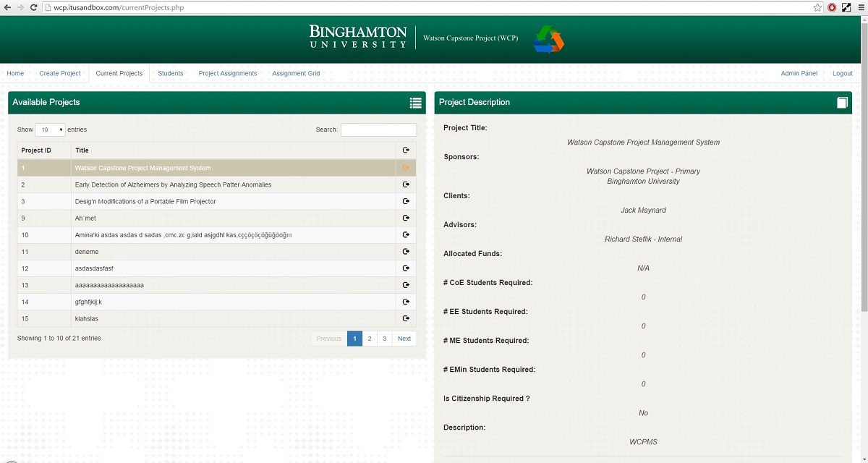
Task: Open project 15 'klahslas' via arrow icon
Action: coord(406,318)
